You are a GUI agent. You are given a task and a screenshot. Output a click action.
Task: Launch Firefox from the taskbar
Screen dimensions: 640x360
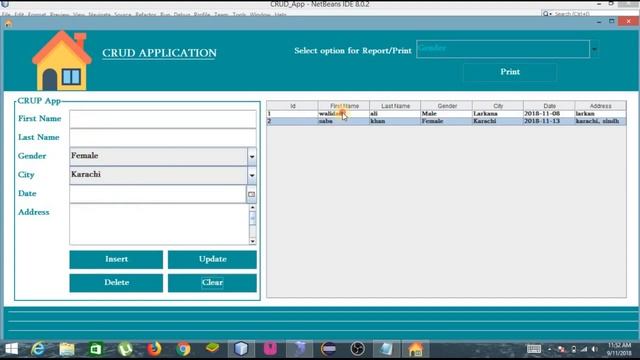coord(154,349)
